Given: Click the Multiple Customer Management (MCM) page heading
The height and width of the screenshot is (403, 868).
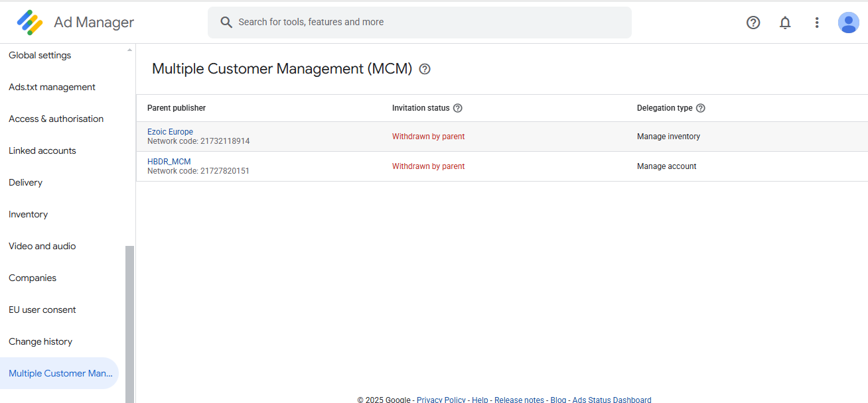Looking at the screenshot, I should tap(282, 69).
